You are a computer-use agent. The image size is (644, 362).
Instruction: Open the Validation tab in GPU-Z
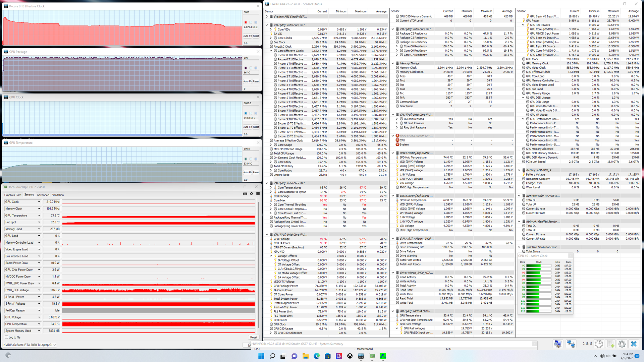[58, 195]
